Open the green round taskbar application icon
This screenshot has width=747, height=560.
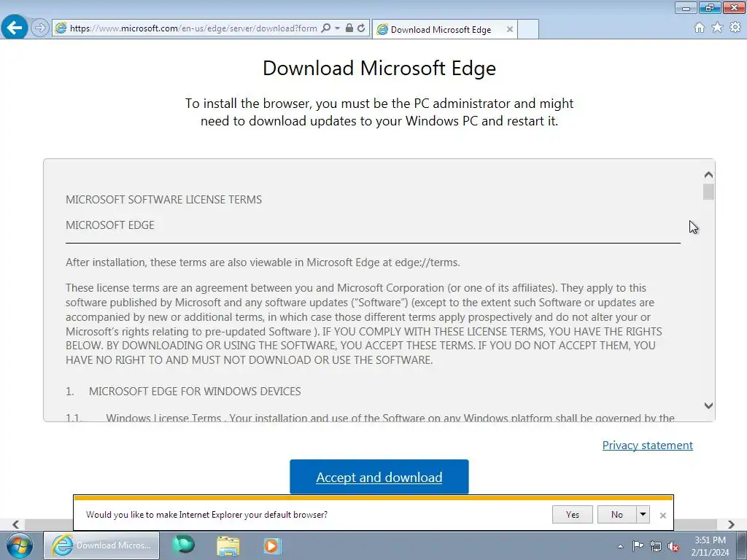pos(183,545)
